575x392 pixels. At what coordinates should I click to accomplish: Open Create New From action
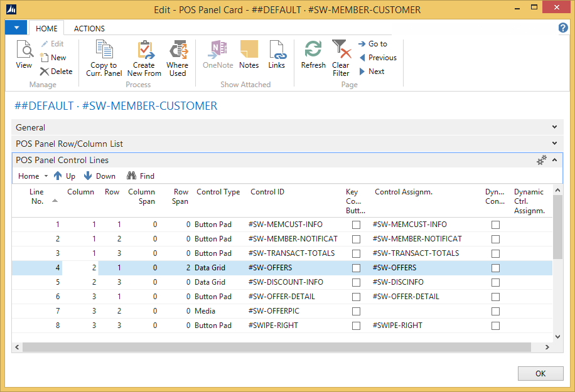144,58
